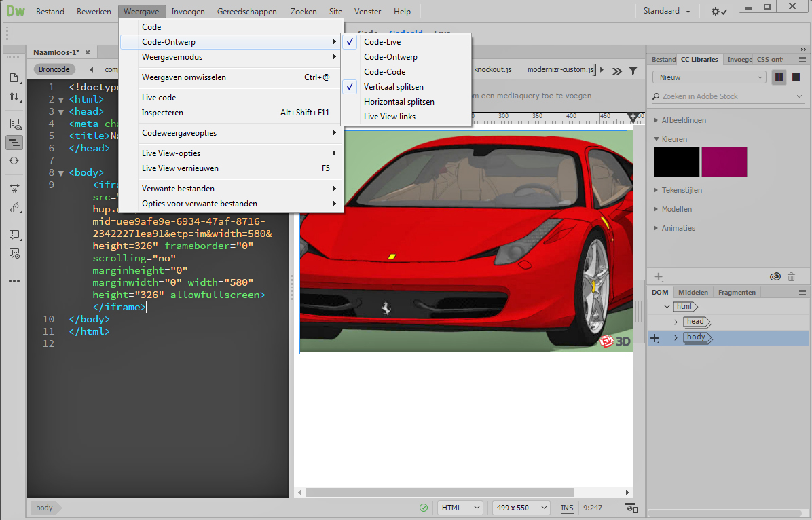The image size is (812, 520).
Task: Collapse the html node in DOM panel
Action: [x=667, y=307]
